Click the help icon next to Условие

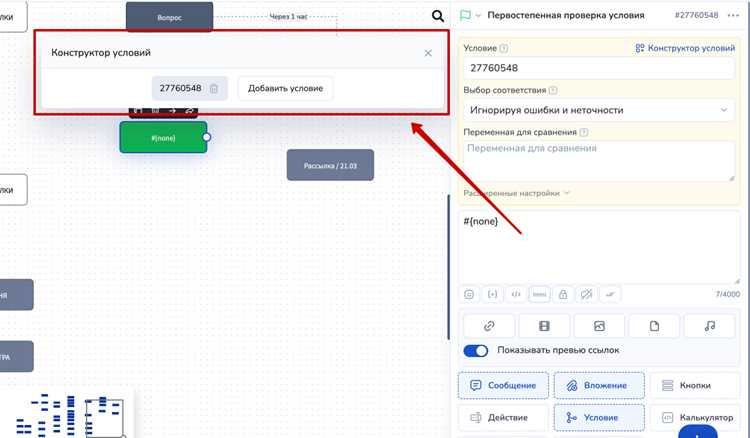[503, 48]
